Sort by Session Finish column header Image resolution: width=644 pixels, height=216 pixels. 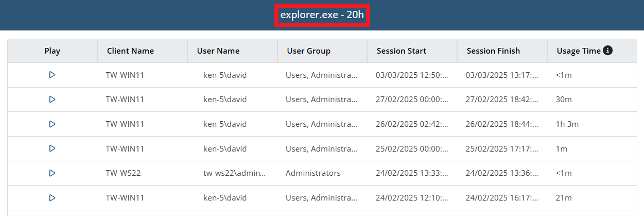point(493,51)
